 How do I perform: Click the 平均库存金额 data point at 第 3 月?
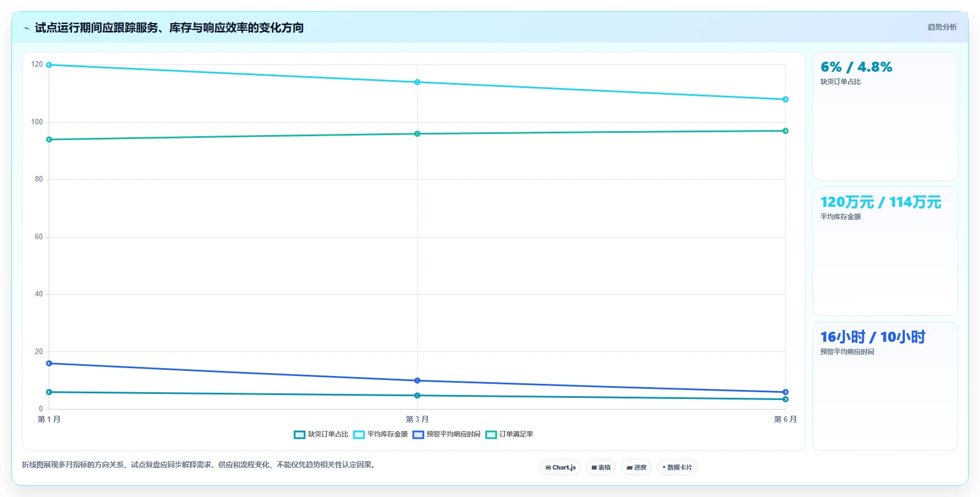[417, 82]
